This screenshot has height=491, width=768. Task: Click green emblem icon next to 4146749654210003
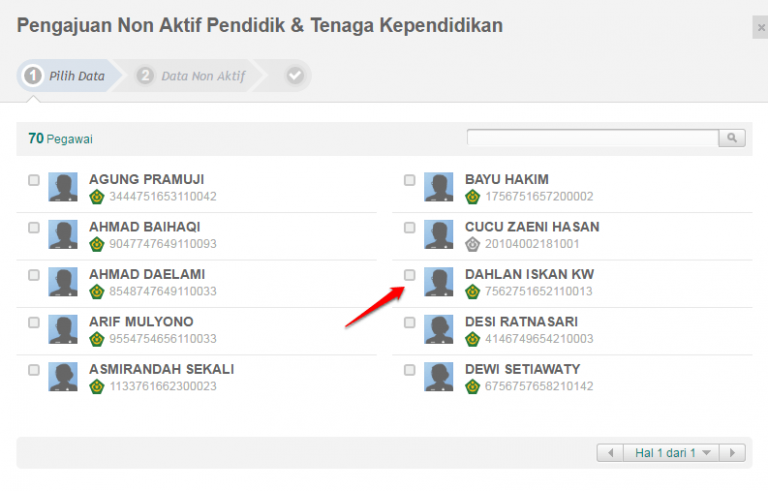(473, 339)
